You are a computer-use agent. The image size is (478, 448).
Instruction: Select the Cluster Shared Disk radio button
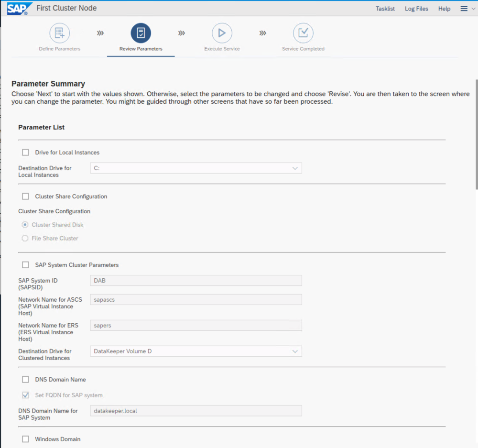pyautogui.click(x=25, y=225)
